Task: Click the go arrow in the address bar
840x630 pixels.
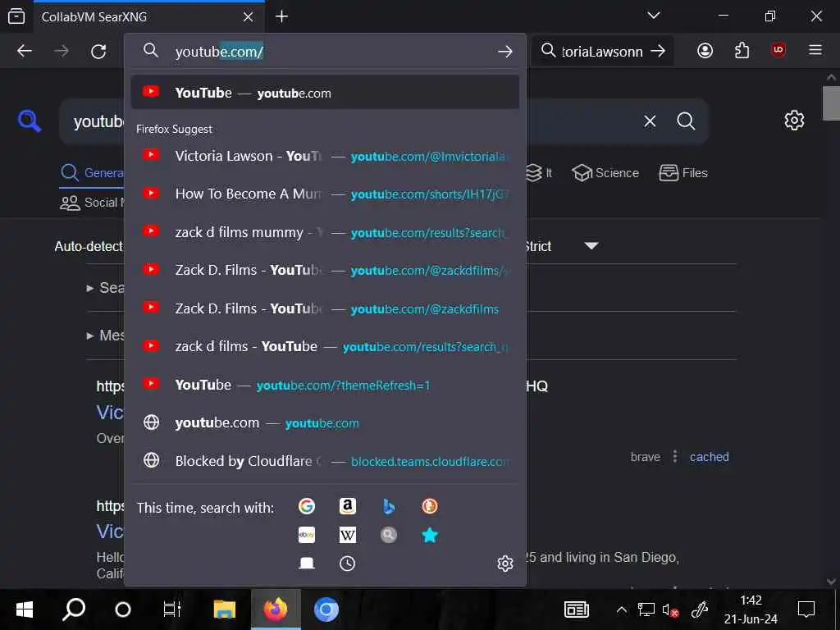Action: (x=504, y=52)
